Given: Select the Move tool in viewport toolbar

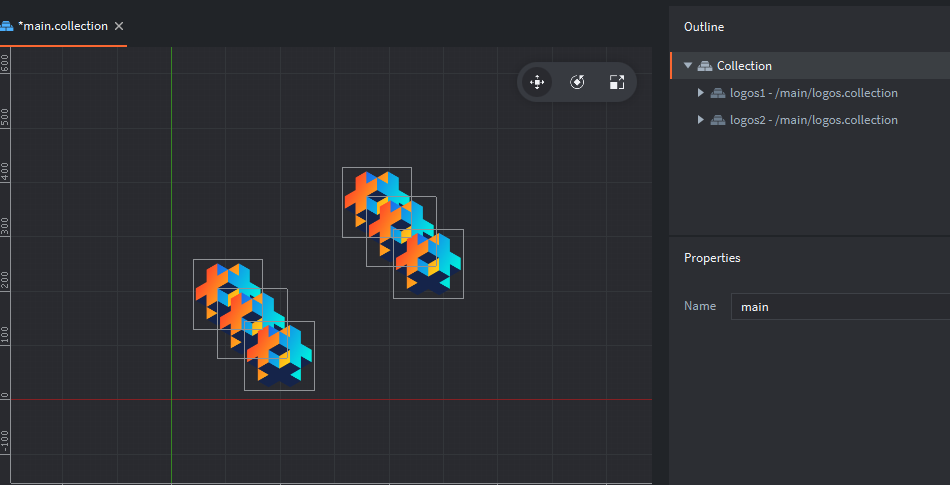Looking at the screenshot, I should 537,82.
